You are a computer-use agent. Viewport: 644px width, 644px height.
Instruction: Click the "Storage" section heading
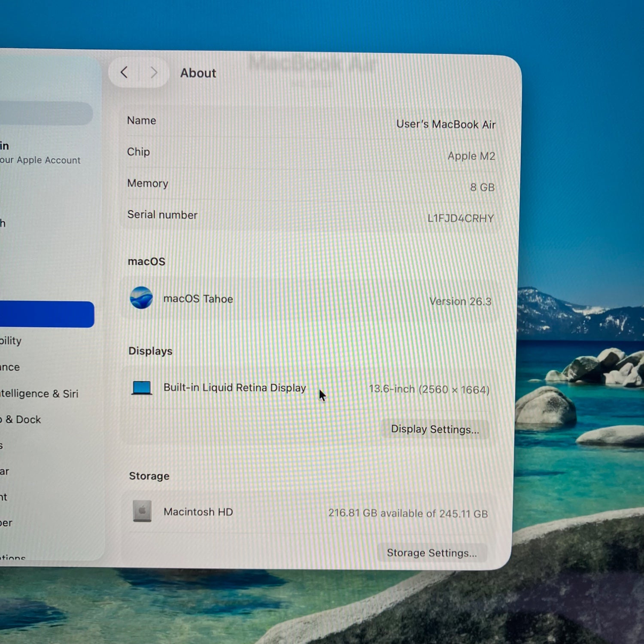coord(149,476)
